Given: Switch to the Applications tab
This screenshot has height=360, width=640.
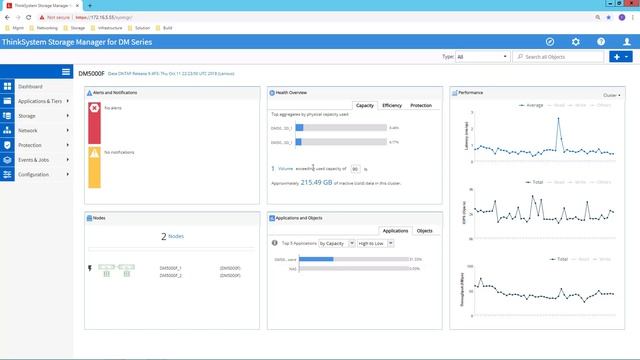Looking at the screenshot, I should pyautogui.click(x=395, y=231).
